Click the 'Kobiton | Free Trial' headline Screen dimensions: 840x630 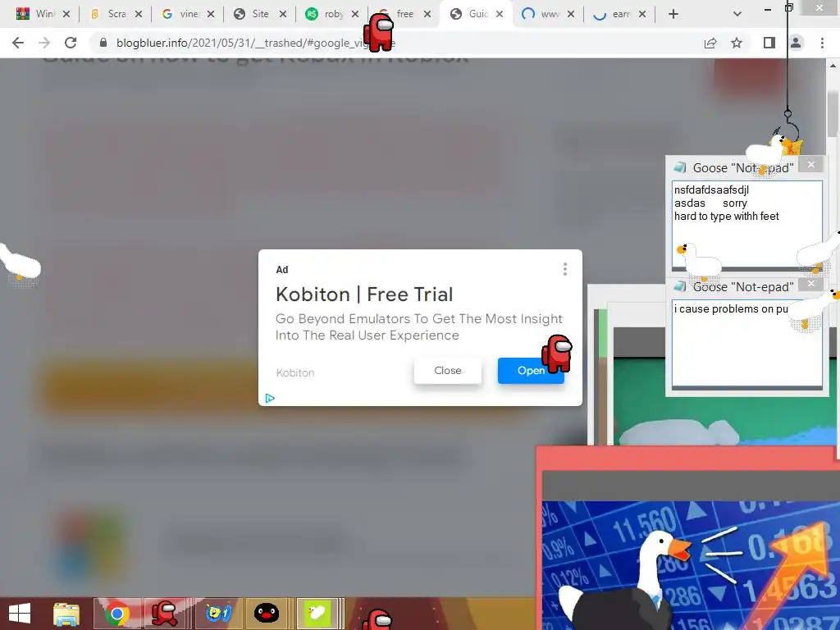click(x=364, y=294)
